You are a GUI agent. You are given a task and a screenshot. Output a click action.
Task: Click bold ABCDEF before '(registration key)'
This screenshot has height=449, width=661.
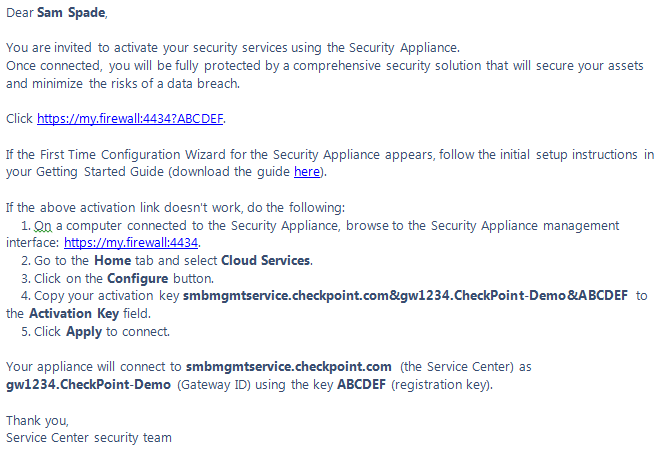click(360, 384)
